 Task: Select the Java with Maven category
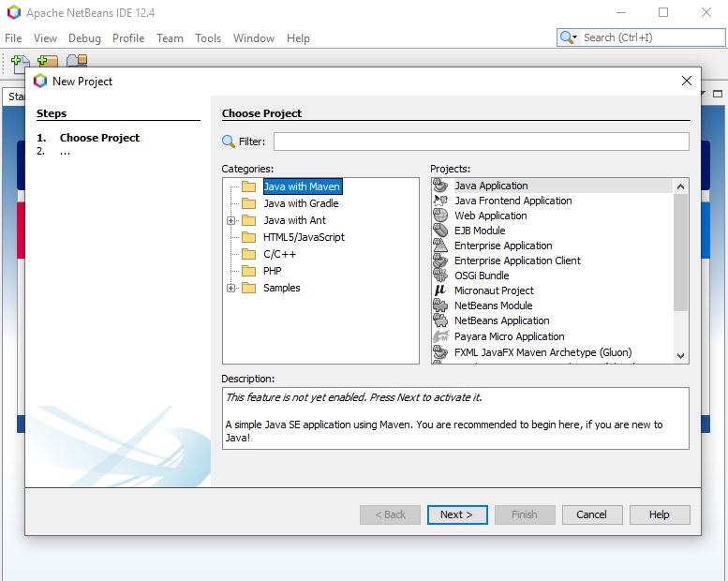point(303,186)
